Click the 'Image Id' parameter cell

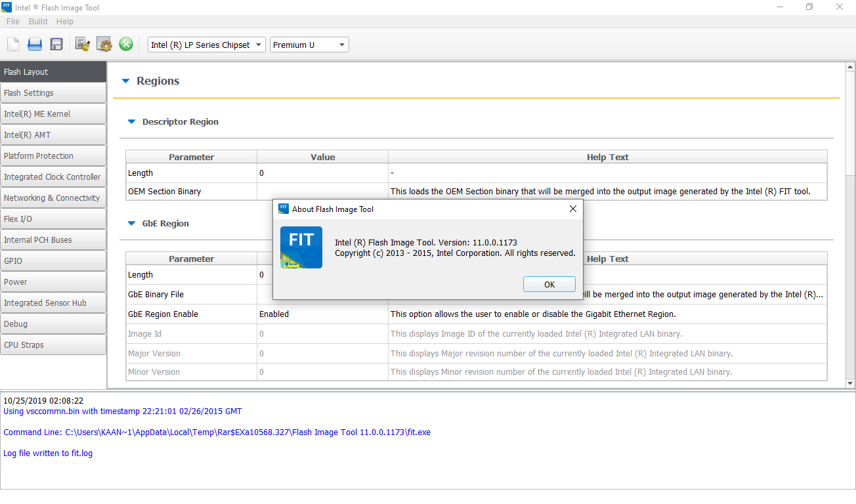click(x=192, y=334)
